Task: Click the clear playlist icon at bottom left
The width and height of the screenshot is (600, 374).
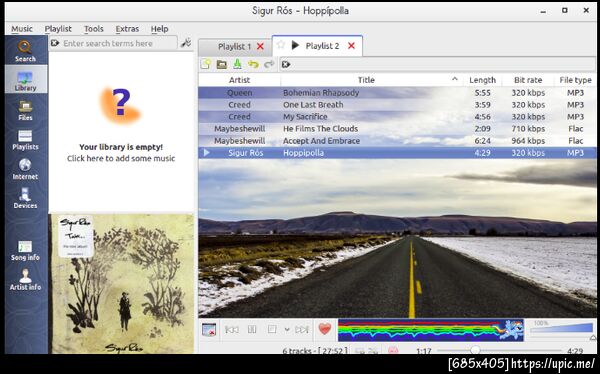Action: (209, 330)
